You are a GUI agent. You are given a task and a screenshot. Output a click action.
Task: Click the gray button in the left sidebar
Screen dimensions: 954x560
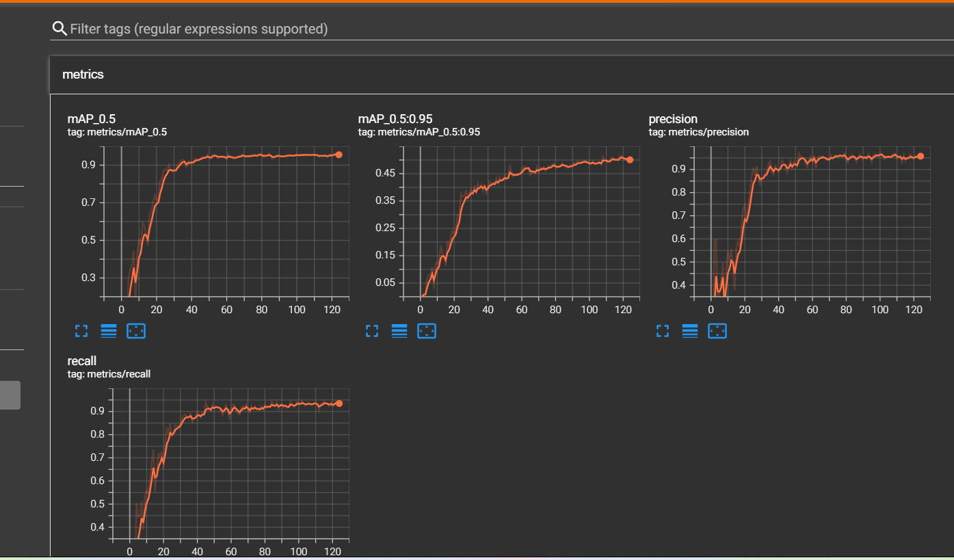pyautogui.click(x=10, y=395)
